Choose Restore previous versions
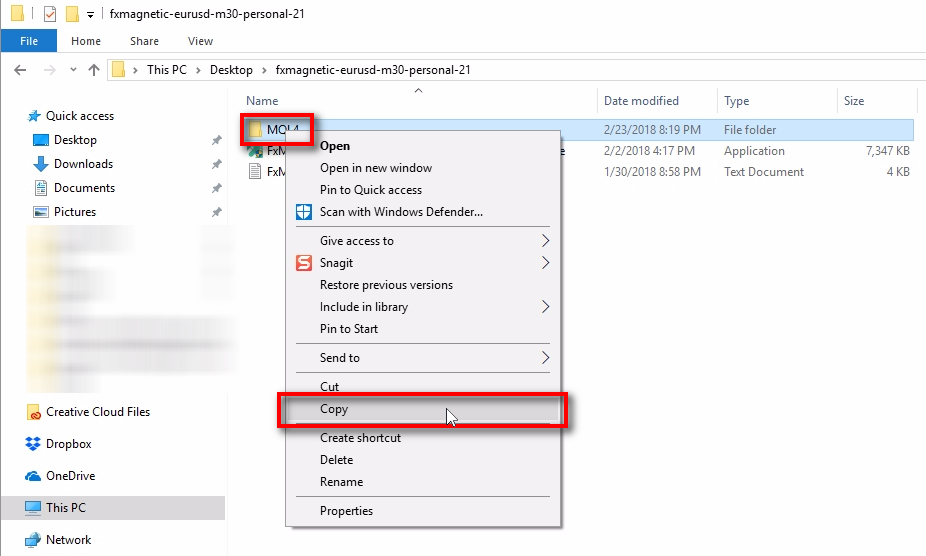 [x=423, y=285]
